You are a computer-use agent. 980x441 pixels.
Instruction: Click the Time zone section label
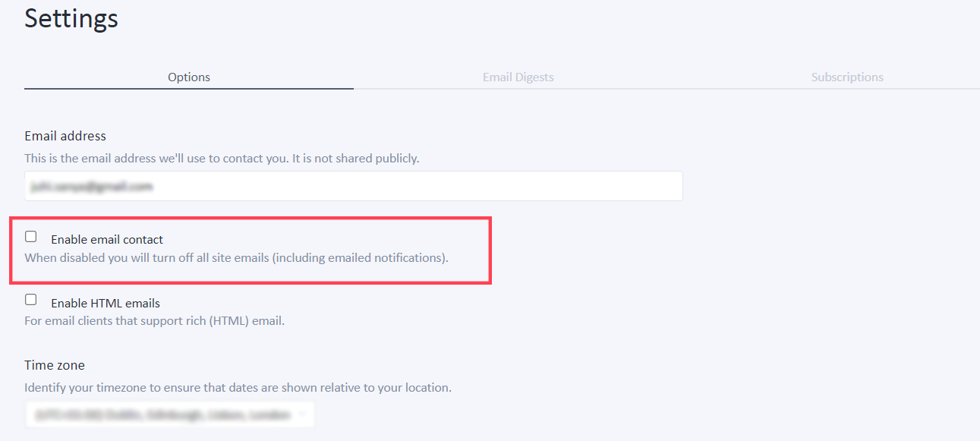(54, 365)
